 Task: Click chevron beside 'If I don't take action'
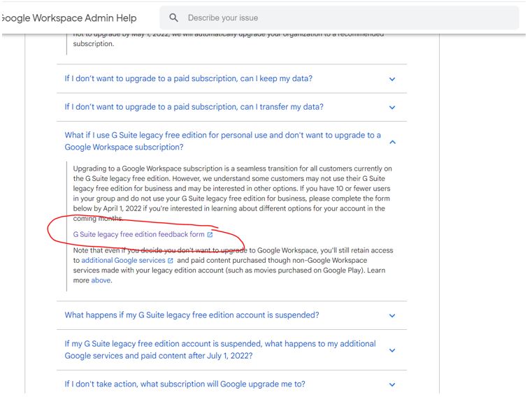click(392, 385)
